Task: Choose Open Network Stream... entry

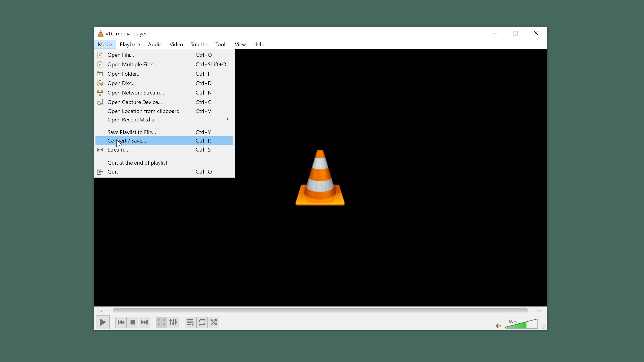Action: (164, 93)
